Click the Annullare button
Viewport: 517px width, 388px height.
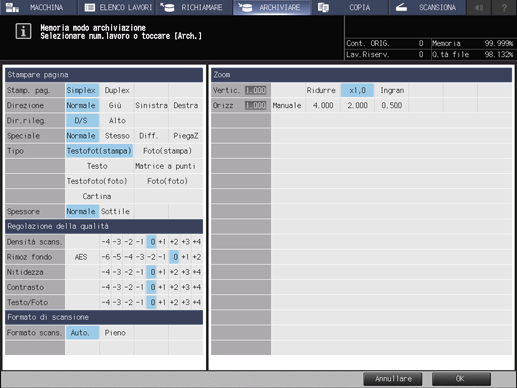pos(393,379)
